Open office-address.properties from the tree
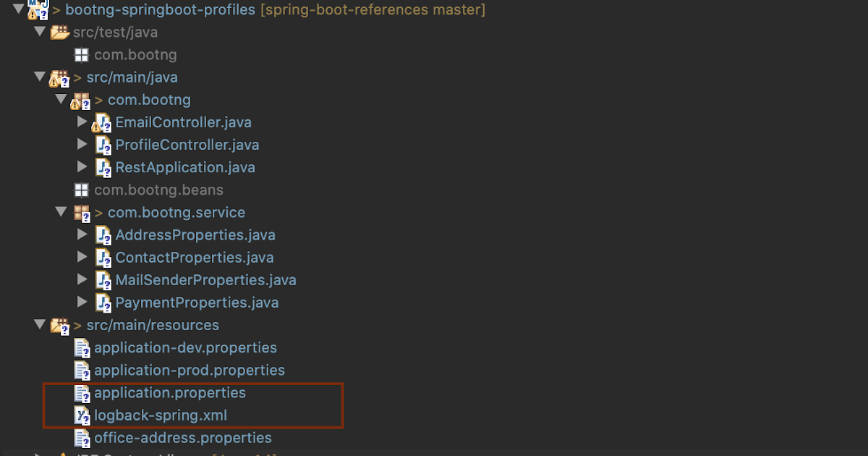This screenshot has width=868, height=456. pos(183,437)
